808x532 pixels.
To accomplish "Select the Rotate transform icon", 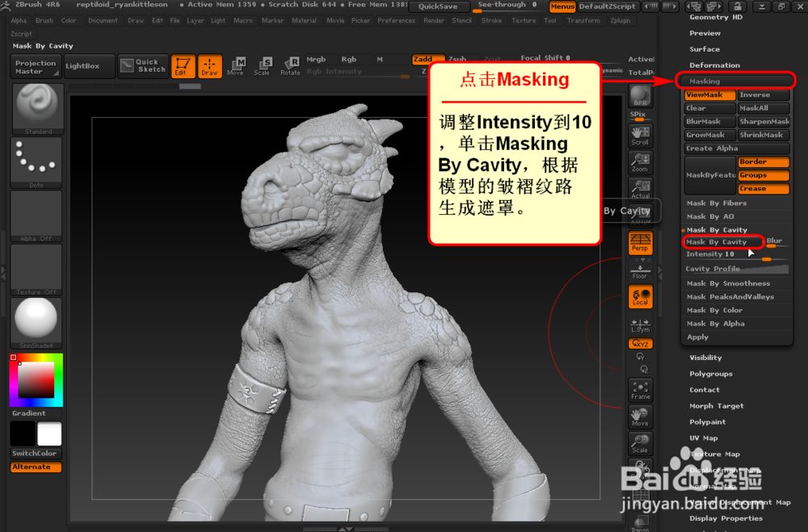I will 290,66.
